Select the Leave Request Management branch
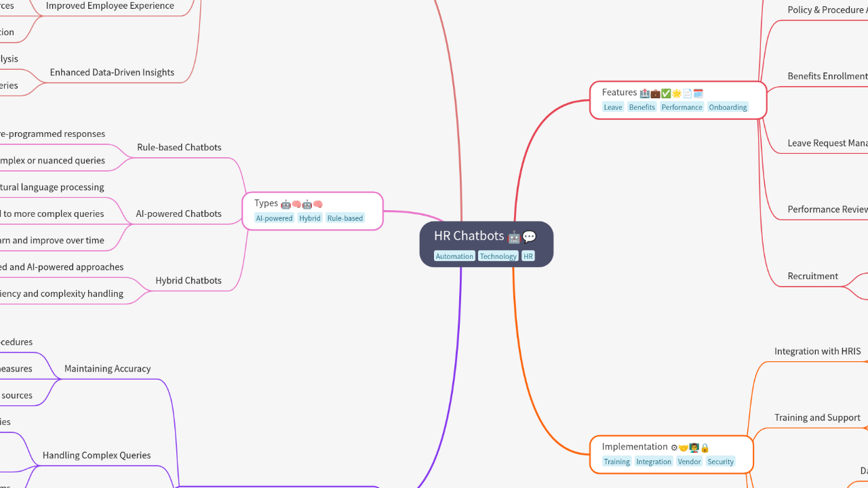Image resolution: width=868 pixels, height=488 pixels. [x=827, y=143]
